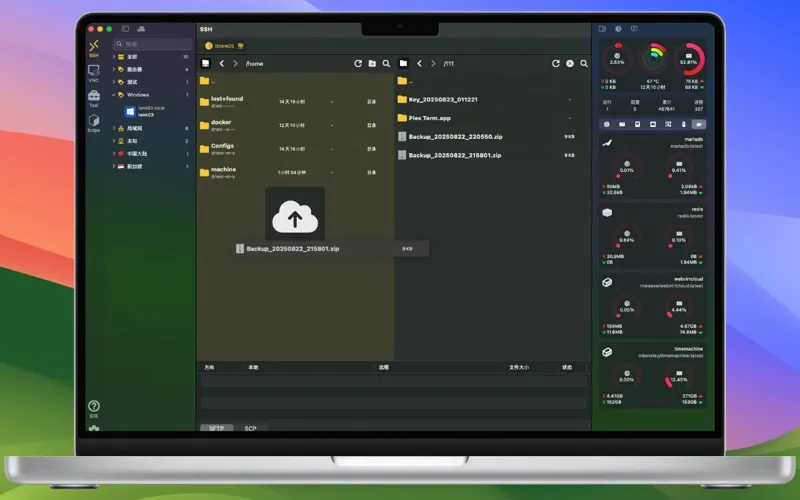Select the CPU chip monitor tab

pos(607,124)
